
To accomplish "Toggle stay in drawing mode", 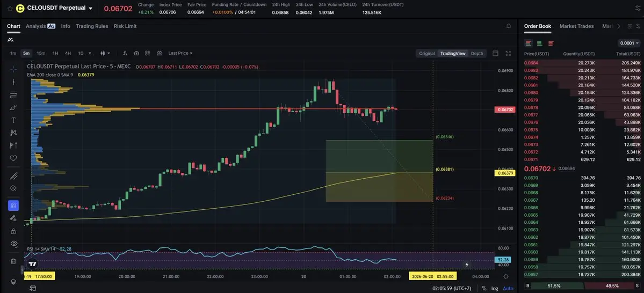I will point(13,218).
